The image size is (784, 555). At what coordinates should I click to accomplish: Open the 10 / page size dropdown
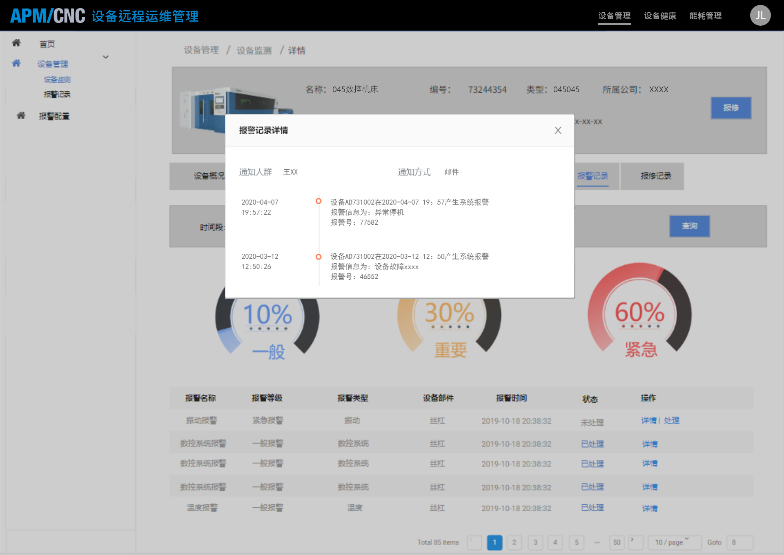click(x=671, y=542)
